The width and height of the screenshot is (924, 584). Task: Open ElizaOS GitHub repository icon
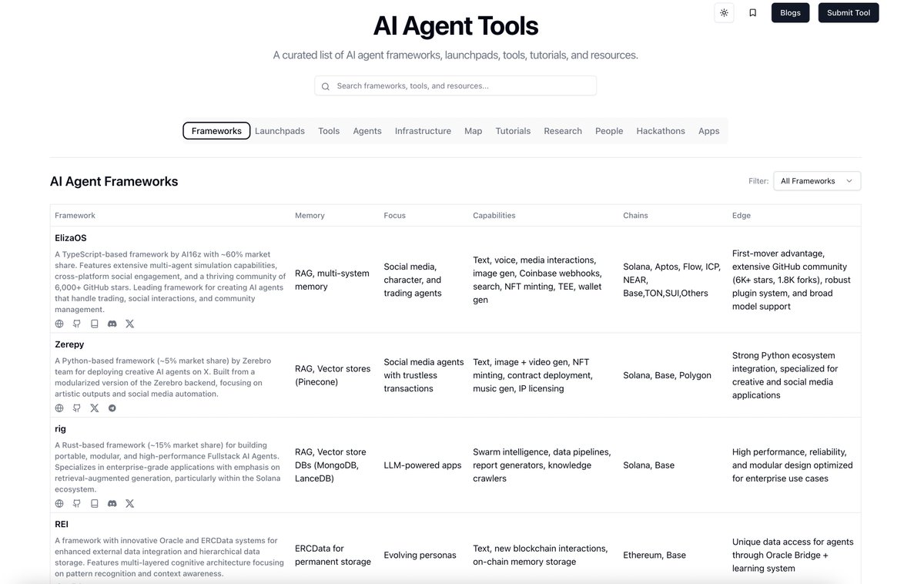(x=77, y=324)
